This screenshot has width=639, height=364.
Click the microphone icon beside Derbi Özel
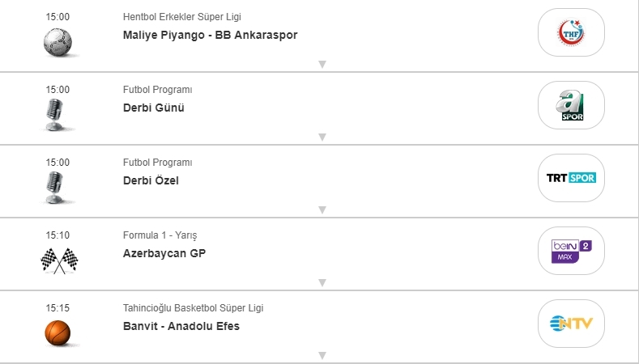tap(58, 188)
